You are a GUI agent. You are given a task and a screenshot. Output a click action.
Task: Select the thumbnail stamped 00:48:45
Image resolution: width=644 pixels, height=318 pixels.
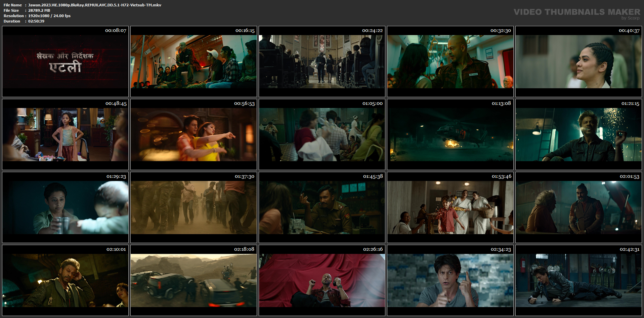(65, 134)
